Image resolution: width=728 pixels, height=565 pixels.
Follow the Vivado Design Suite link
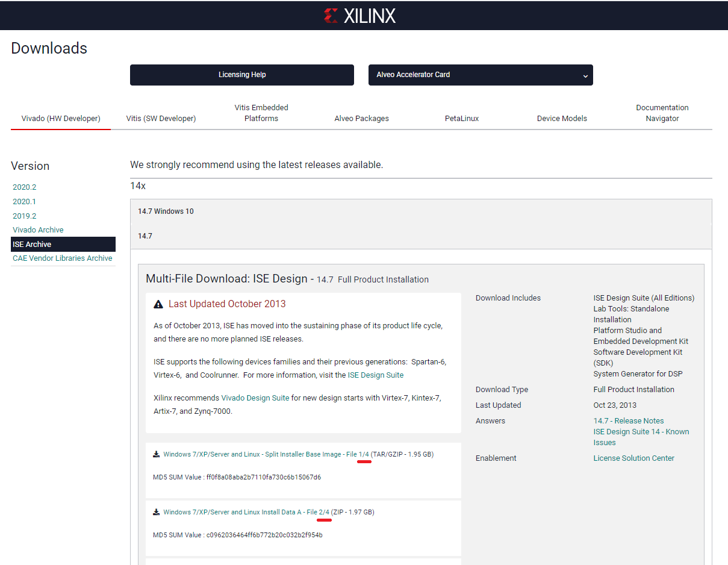[x=255, y=398]
